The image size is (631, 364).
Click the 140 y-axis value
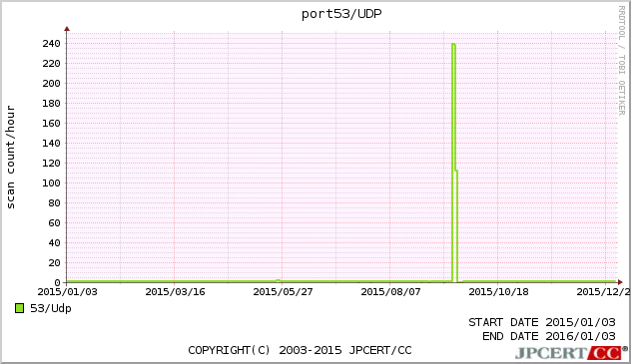pos(52,143)
